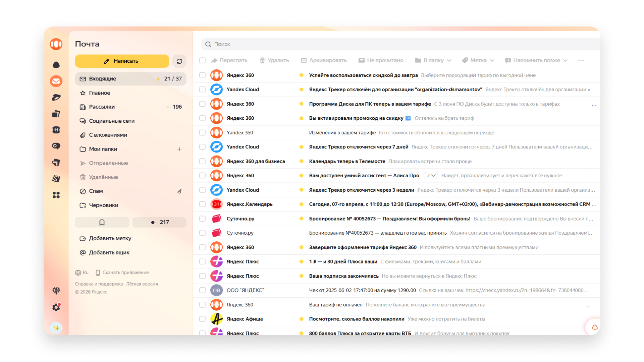Screen dimensions: 644x362
Task: Click the ООО "ЯНДЕКС" sender avatar
Action: pyautogui.click(x=216, y=290)
